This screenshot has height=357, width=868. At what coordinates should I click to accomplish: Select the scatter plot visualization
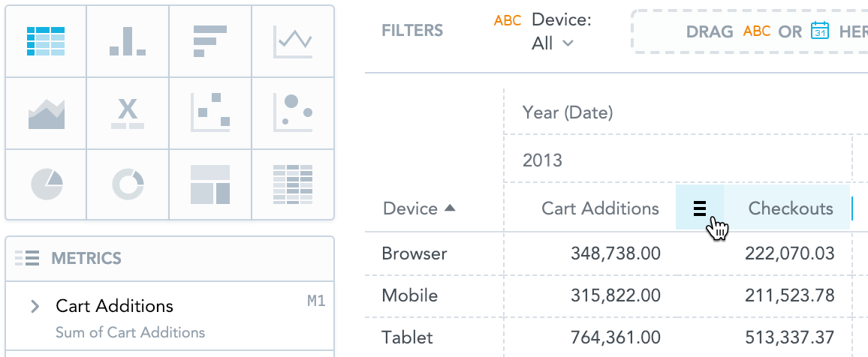pyautogui.click(x=210, y=113)
